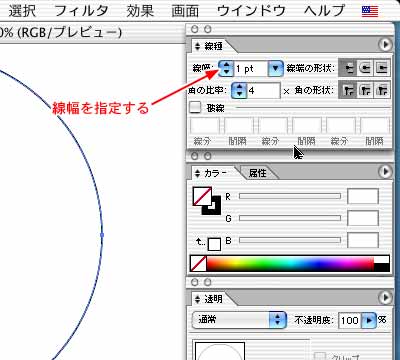Screen dimensions: 400x360
Task: Open the 不透明度 opacity slider arrow
Action: 369,320
